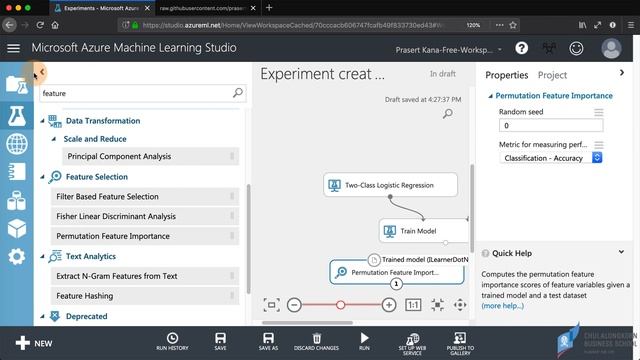Click the 1:1 actual size button

pyautogui.click(x=413, y=305)
